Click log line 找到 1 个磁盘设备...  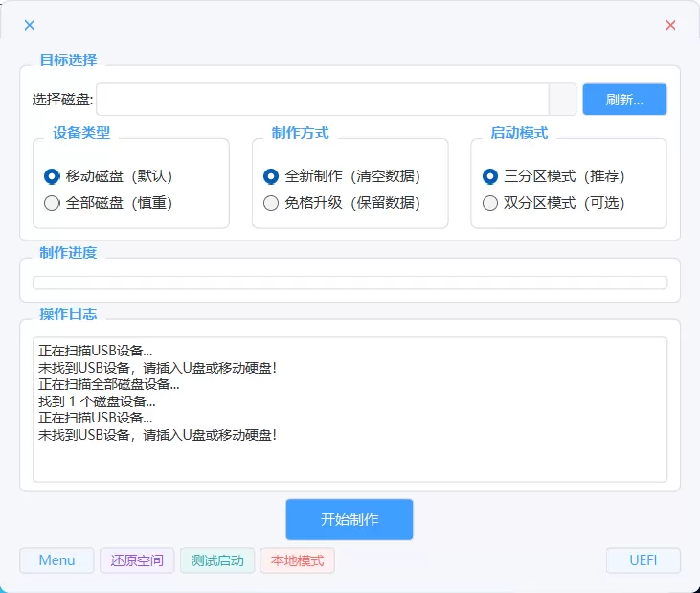pyautogui.click(x=97, y=401)
